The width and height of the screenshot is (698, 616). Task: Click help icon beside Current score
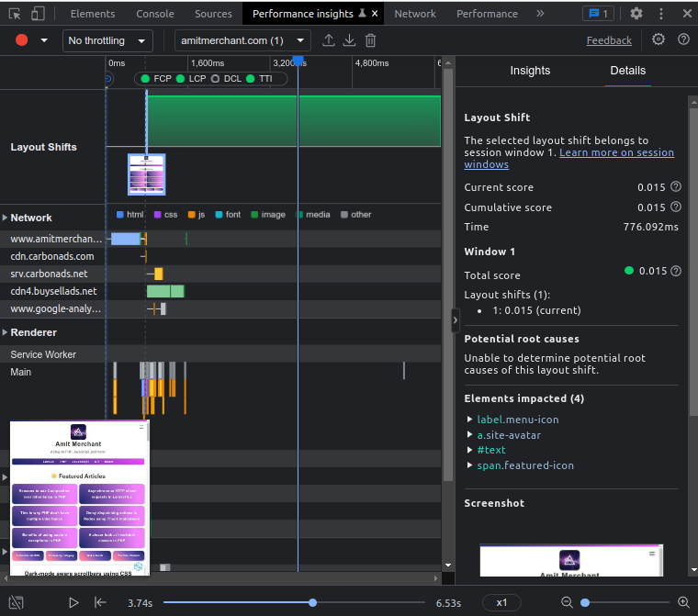pos(676,186)
